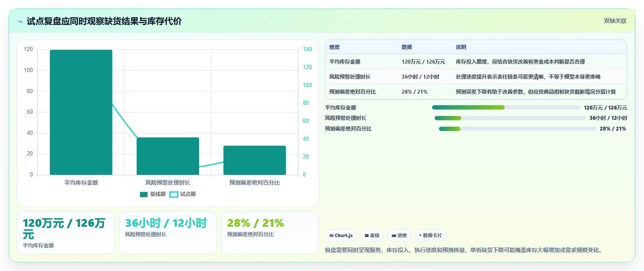Viewport: 644px width, 271px height.
Task: Click the sparkle icon in 数据卡片 chip
Action: [420, 235]
